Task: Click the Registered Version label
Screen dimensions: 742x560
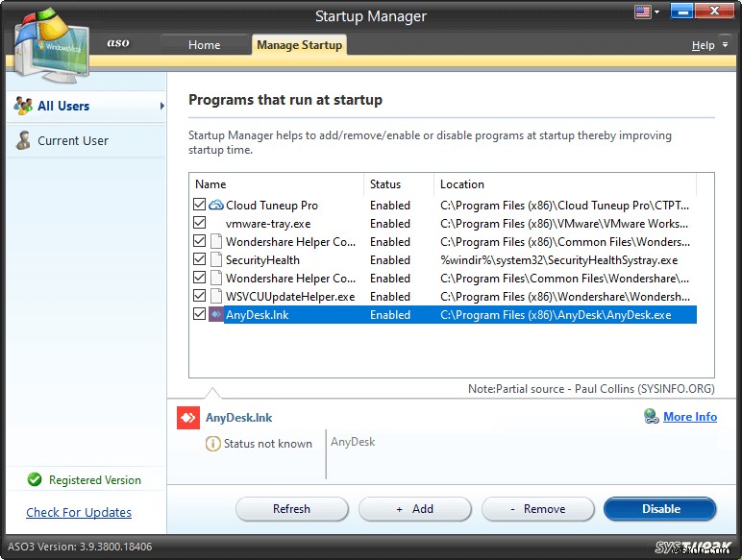Action: tap(94, 480)
